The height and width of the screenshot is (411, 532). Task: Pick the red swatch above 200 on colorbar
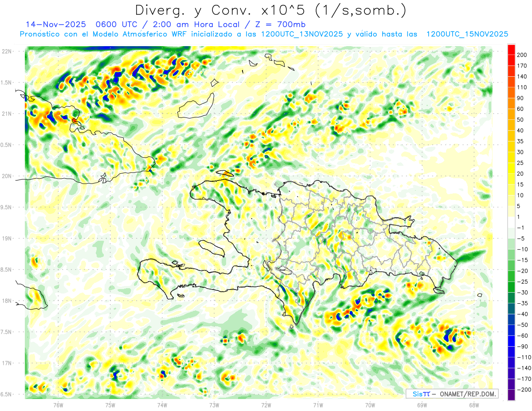tap(511, 49)
